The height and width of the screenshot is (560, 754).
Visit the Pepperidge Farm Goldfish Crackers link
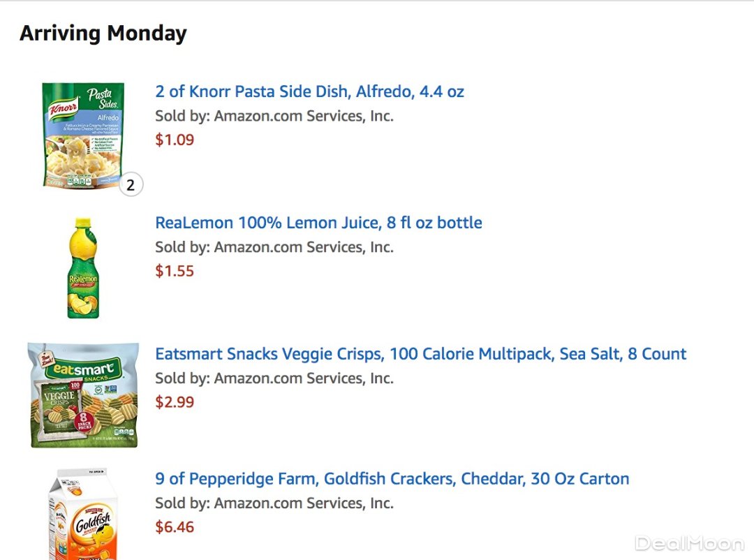pyautogui.click(x=392, y=479)
